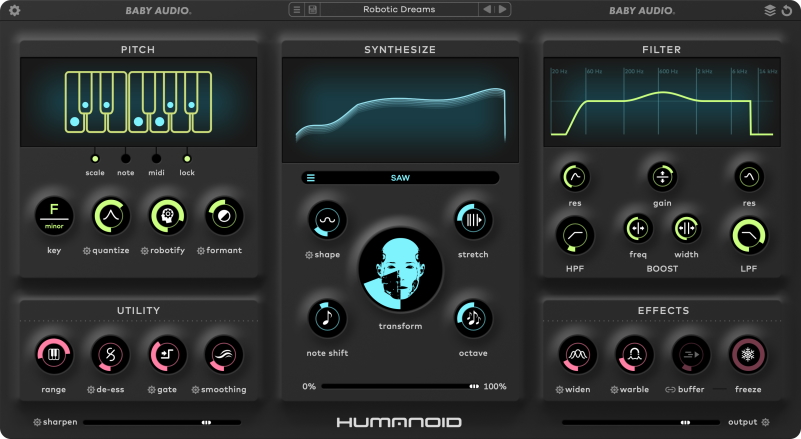The width and height of the screenshot is (801, 439).
Task: Click the synthesize waveform display
Action: 400,110
